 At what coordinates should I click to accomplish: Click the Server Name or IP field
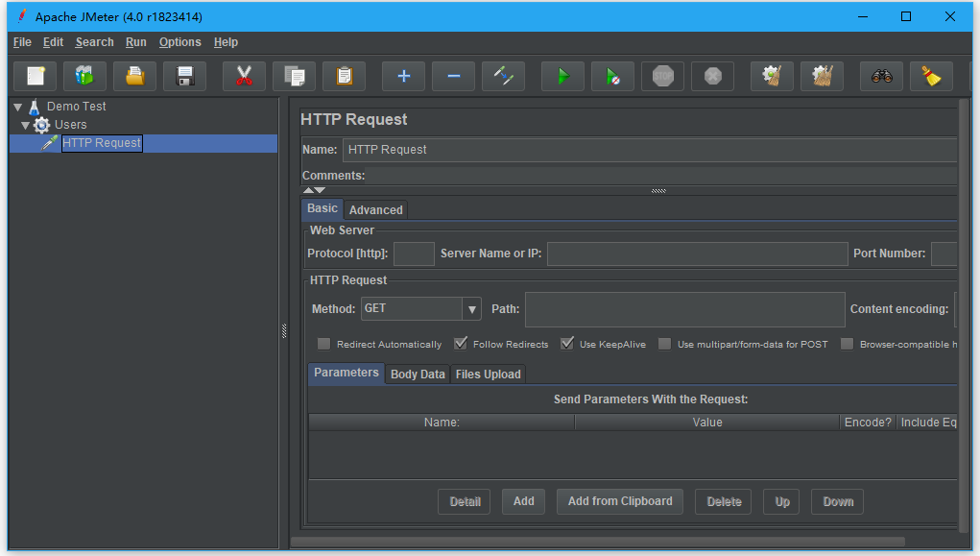697,254
